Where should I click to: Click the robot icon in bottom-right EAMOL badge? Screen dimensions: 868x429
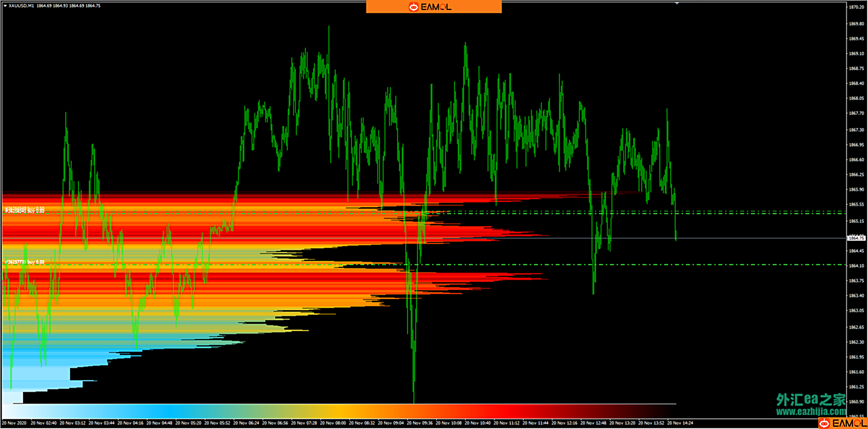825,423
